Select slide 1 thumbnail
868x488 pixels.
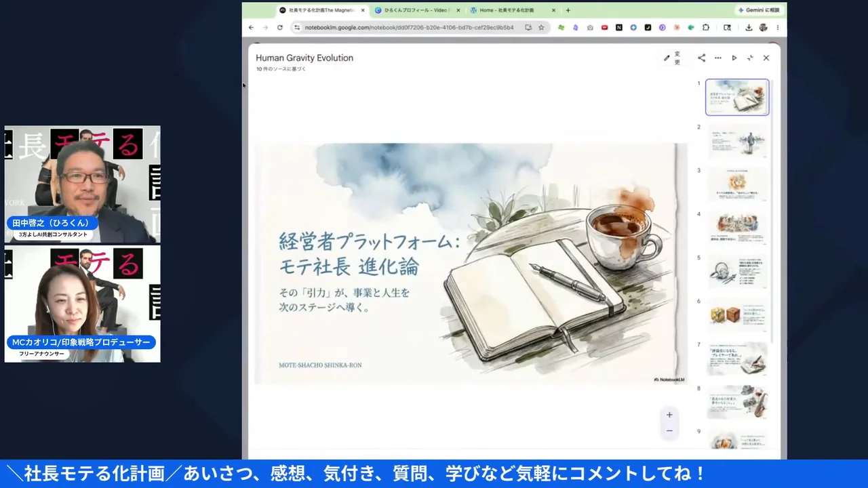[737, 97]
